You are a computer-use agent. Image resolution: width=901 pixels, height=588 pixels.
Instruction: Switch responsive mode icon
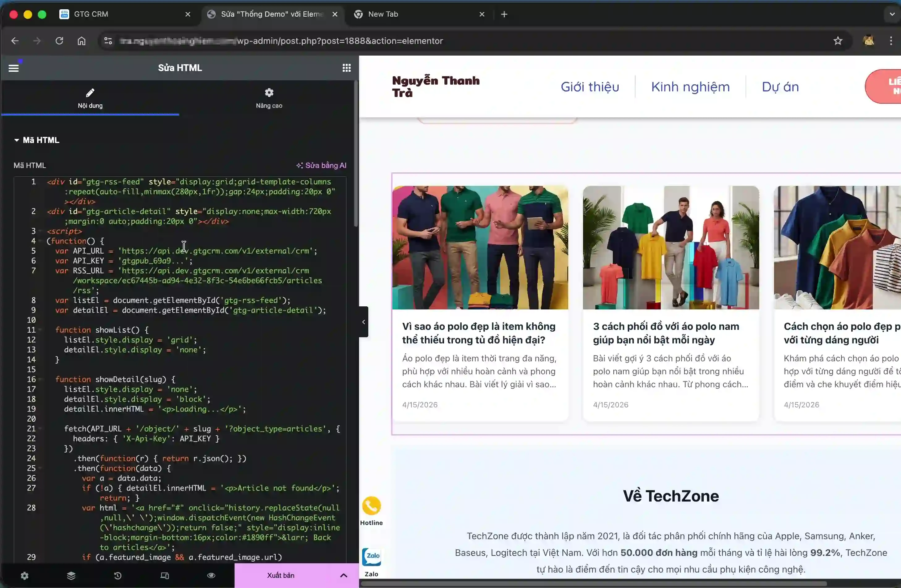tap(165, 576)
